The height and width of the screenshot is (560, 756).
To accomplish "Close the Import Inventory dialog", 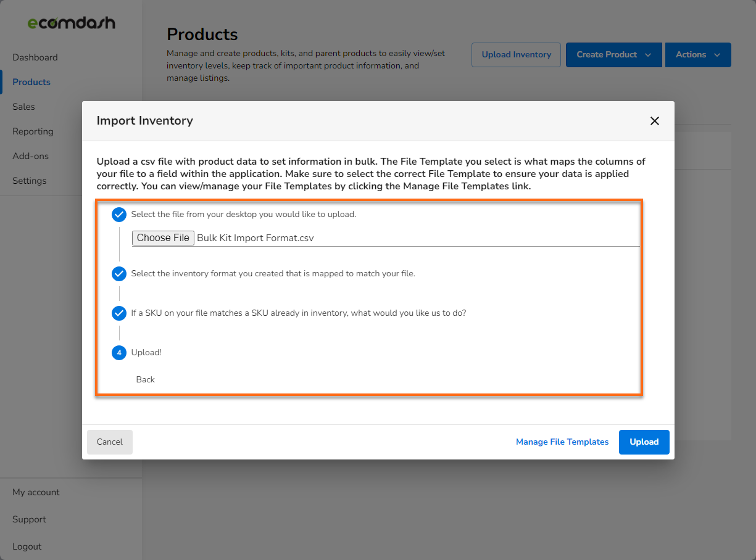I will [x=655, y=121].
